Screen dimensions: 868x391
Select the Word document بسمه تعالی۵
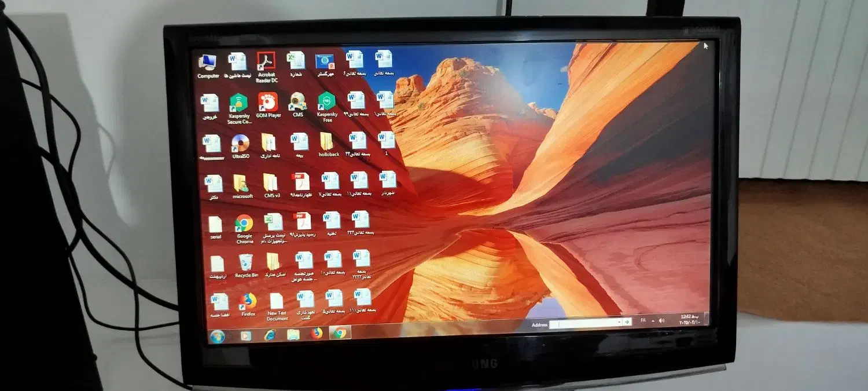tap(334, 302)
